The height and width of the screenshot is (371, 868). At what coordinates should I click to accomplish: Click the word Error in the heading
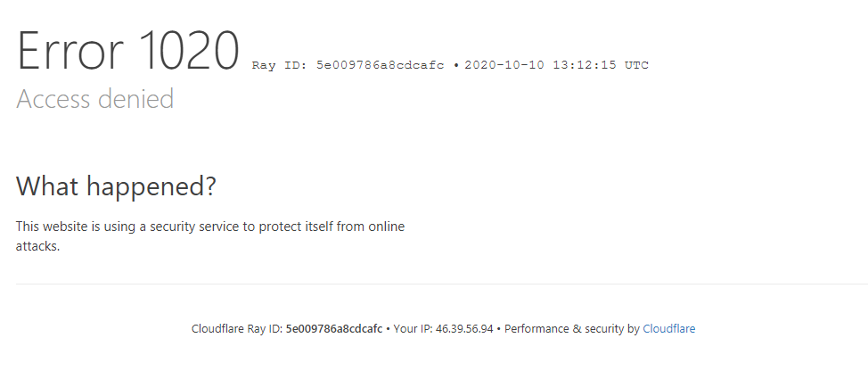click(x=70, y=51)
